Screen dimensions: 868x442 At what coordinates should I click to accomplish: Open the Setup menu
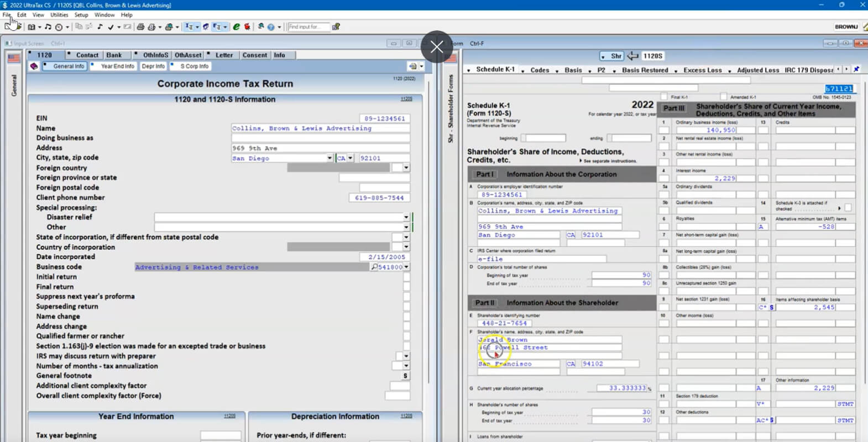(x=81, y=15)
